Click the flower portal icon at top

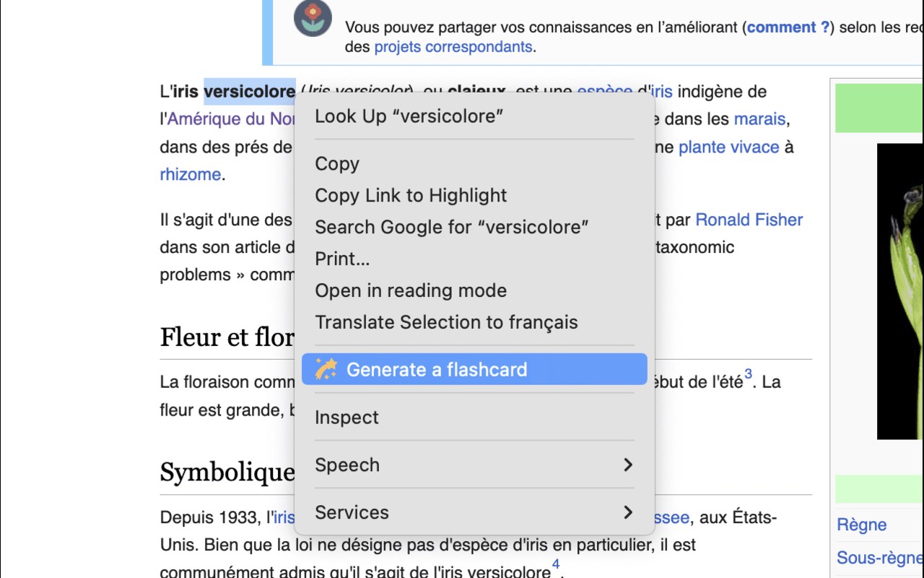point(313,19)
